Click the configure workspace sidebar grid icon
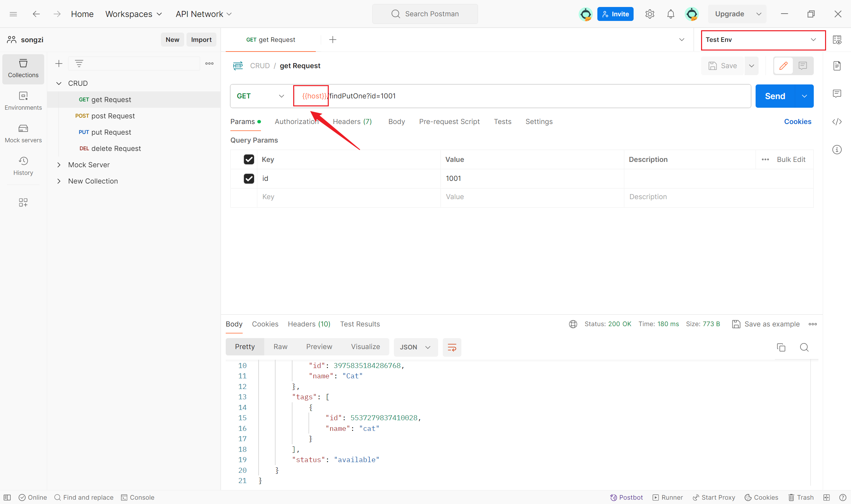The width and height of the screenshot is (851, 504). click(23, 202)
